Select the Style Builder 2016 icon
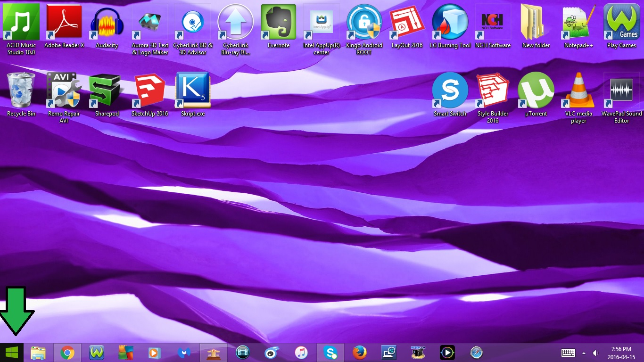This screenshot has height=362, width=644. click(x=493, y=98)
